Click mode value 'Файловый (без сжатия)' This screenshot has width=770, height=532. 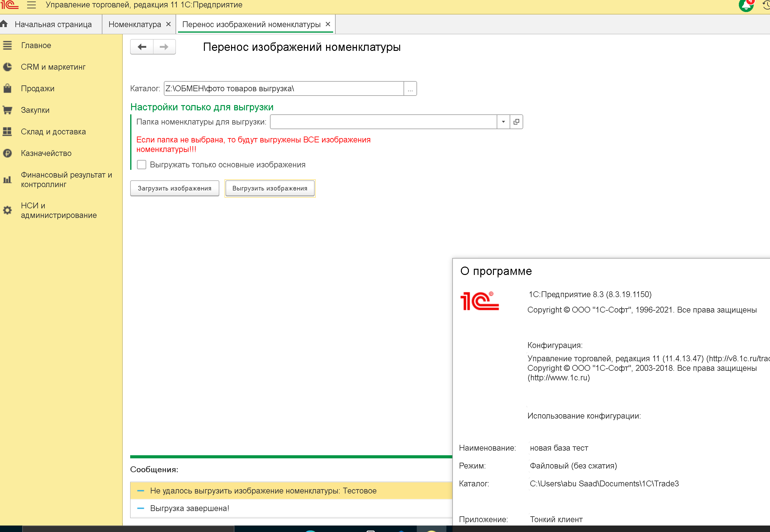pos(573,466)
